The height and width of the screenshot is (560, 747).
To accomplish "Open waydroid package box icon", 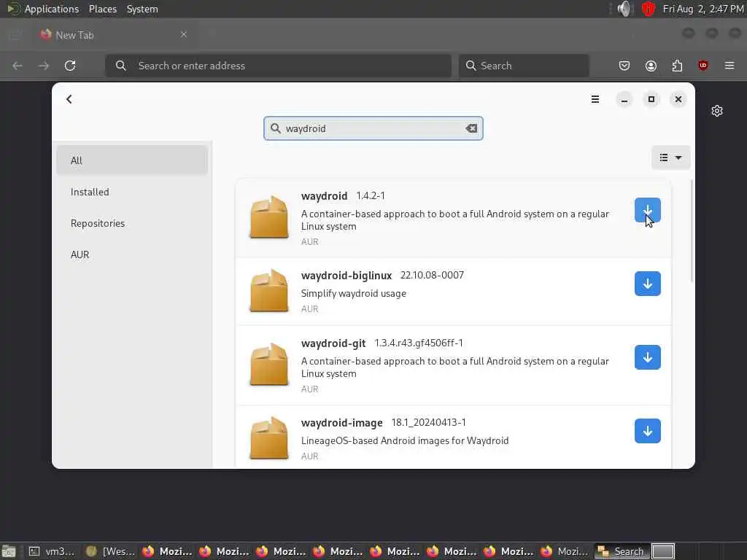I will 268,217.
